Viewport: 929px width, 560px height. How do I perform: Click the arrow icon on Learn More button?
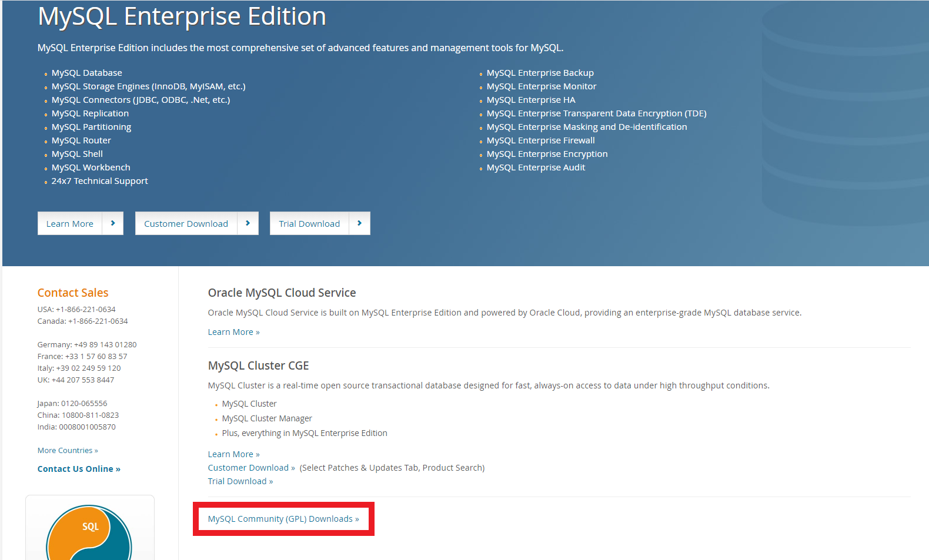pyautogui.click(x=113, y=223)
